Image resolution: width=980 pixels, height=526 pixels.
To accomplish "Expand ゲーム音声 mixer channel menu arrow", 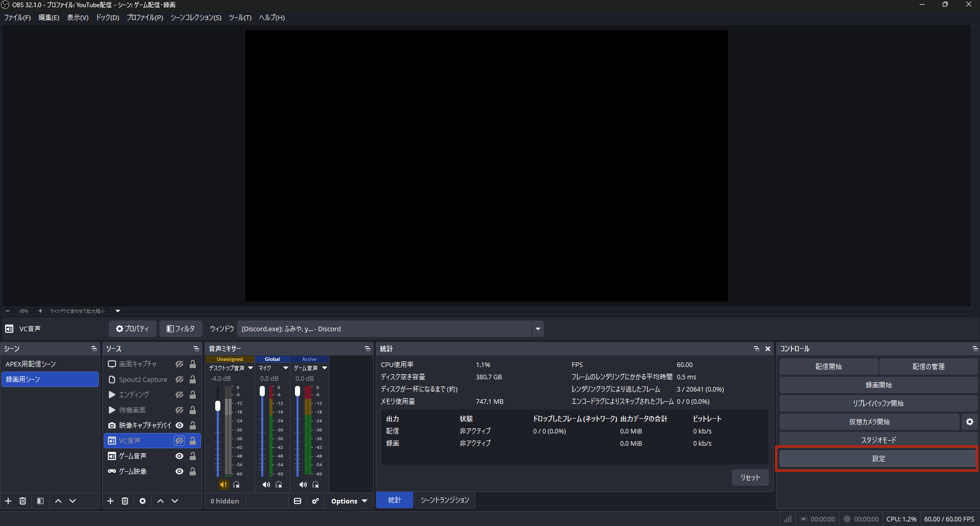I will click(325, 368).
